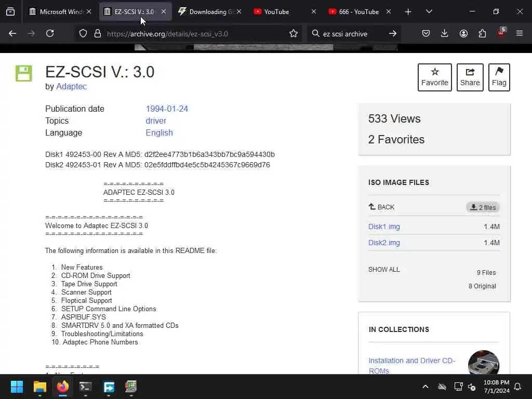Switch to Firefox in the taskbar
Image resolution: width=532 pixels, height=399 pixels.
63,387
